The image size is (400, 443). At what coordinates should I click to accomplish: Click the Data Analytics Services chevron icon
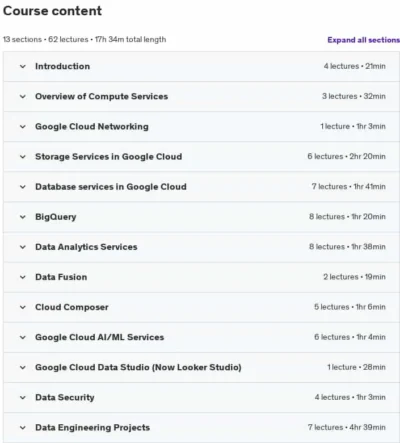23,247
